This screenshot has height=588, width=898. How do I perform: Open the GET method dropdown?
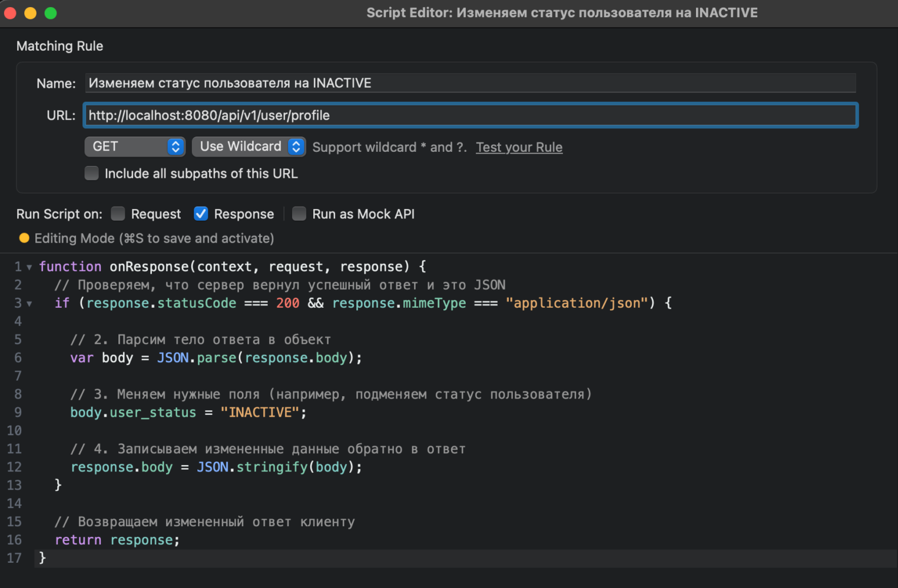(135, 147)
